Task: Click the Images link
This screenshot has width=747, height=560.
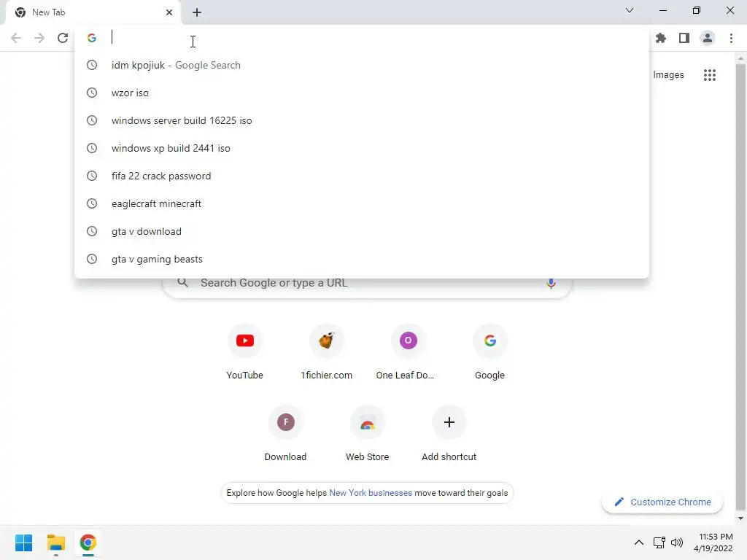Action: pos(668,75)
